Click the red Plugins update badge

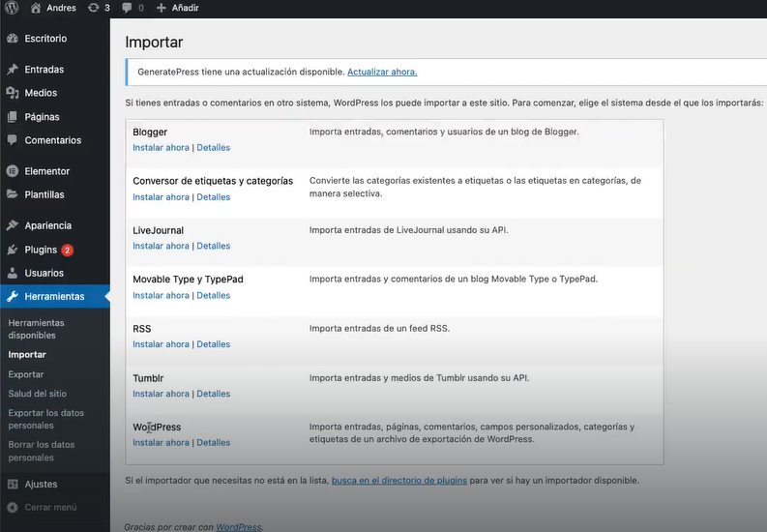[x=67, y=250]
